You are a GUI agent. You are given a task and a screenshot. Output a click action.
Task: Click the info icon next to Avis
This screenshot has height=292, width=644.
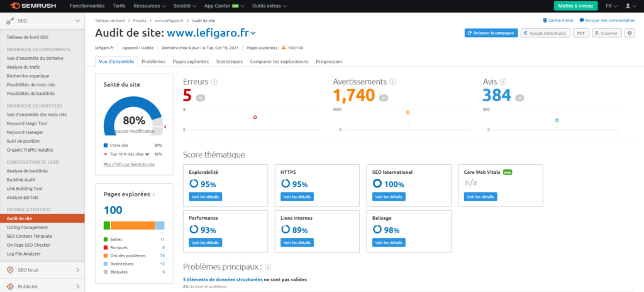click(503, 82)
